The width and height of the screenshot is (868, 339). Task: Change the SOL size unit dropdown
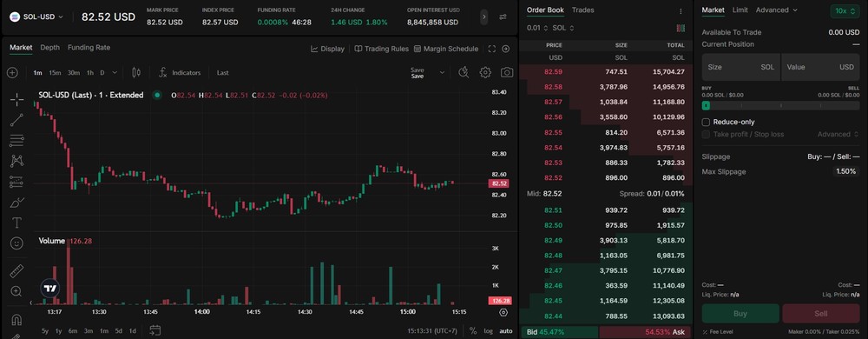pyautogui.click(x=563, y=28)
